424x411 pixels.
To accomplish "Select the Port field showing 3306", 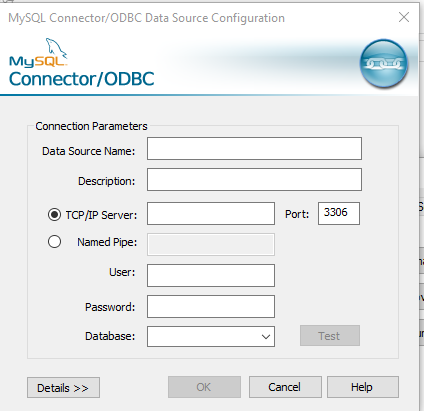I will point(339,213).
